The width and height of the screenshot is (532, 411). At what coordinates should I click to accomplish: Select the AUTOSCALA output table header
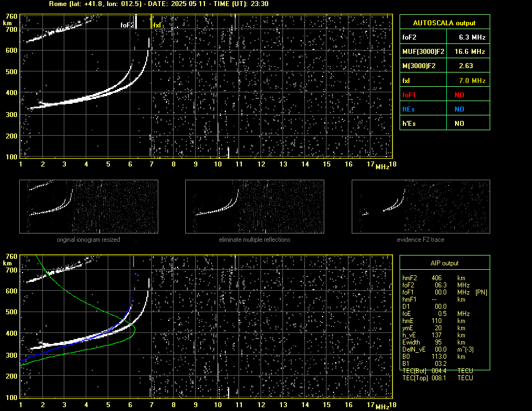444,23
